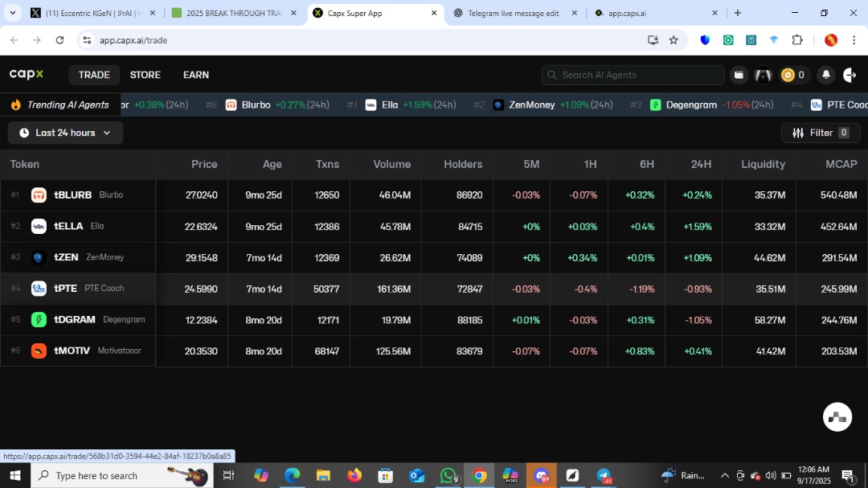Expand the Last 24 hours dropdown

[65, 133]
